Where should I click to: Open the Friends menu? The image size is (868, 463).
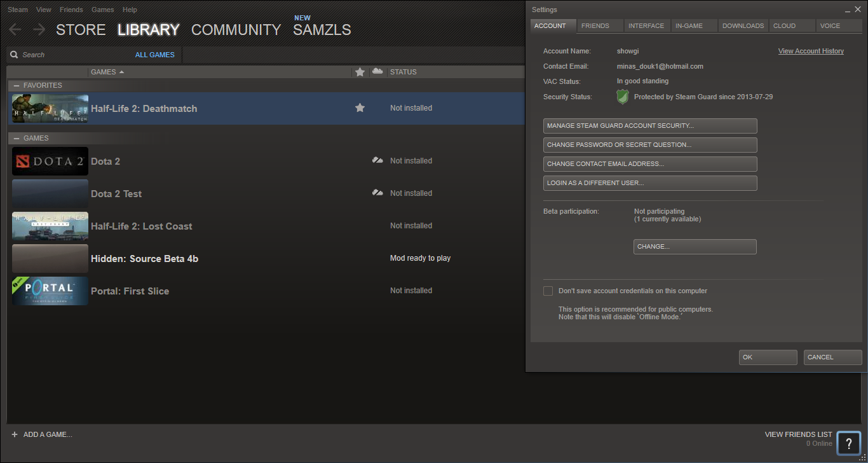(71, 10)
